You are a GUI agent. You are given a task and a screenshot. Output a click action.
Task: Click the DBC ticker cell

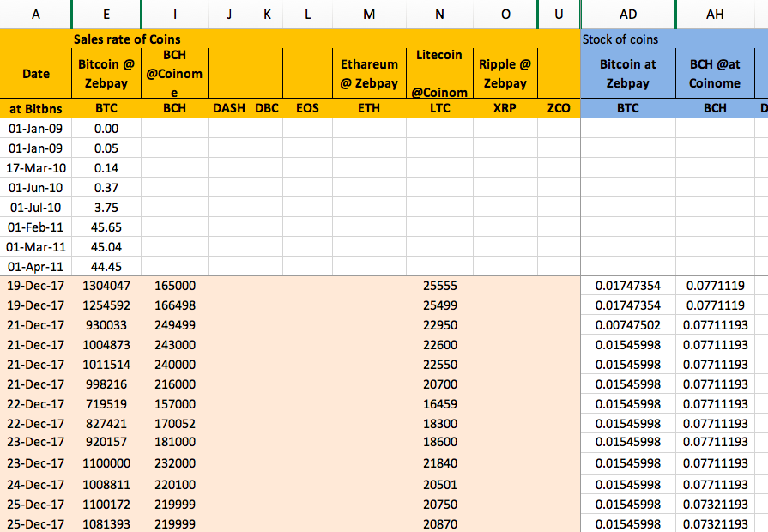point(267,108)
